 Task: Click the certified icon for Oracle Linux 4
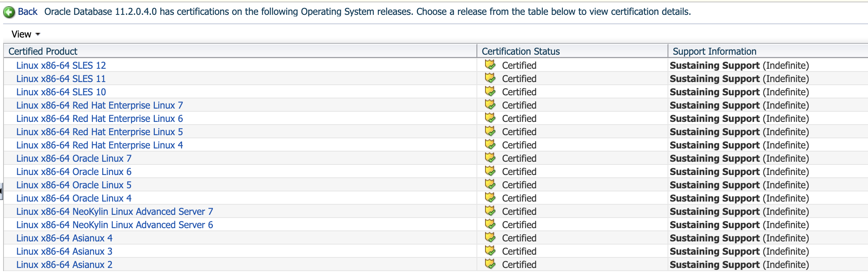pyautogui.click(x=490, y=198)
